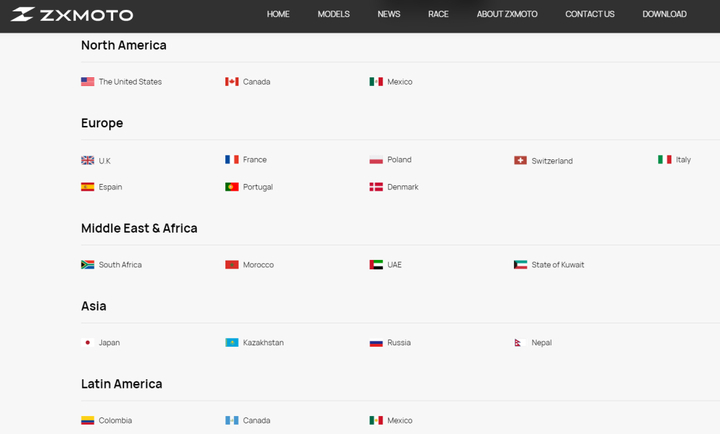The height and width of the screenshot is (434, 720).
Task: Select the Morocco link
Action: click(x=259, y=265)
